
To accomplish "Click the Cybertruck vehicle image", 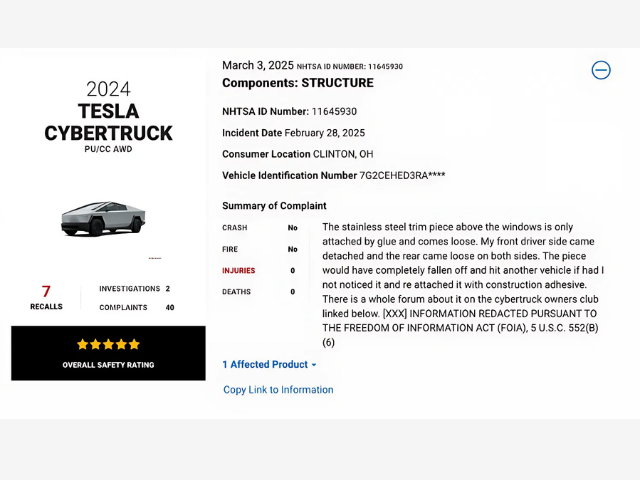I will (x=103, y=218).
